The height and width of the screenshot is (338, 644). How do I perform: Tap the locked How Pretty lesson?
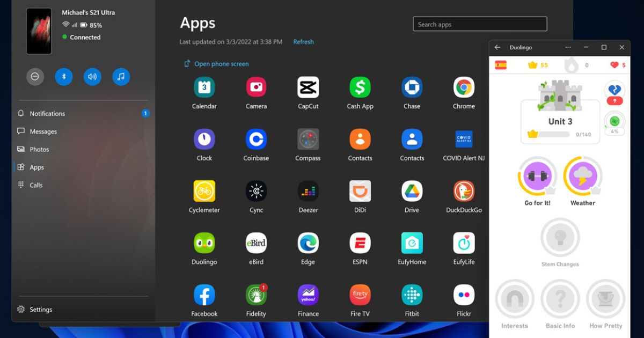(606, 298)
